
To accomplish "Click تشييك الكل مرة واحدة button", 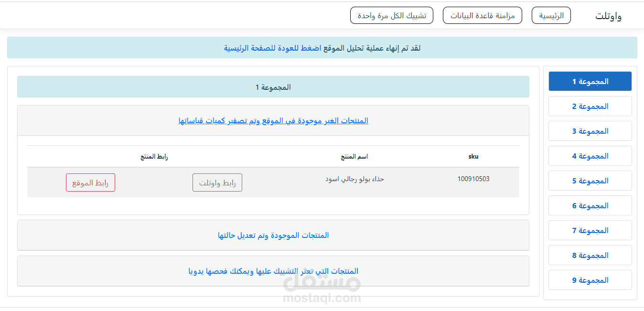I will tap(392, 15).
